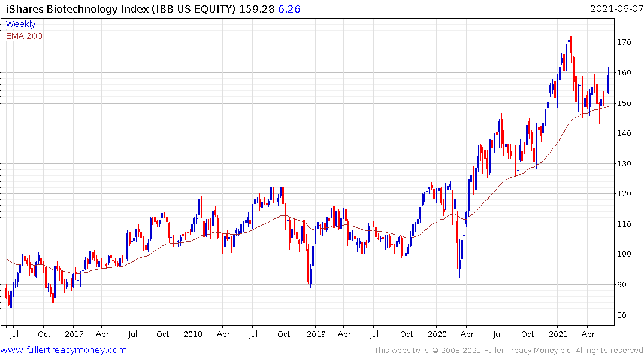Click the 140 price axis label
This screenshot has width=644, height=359.
(624, 133)
